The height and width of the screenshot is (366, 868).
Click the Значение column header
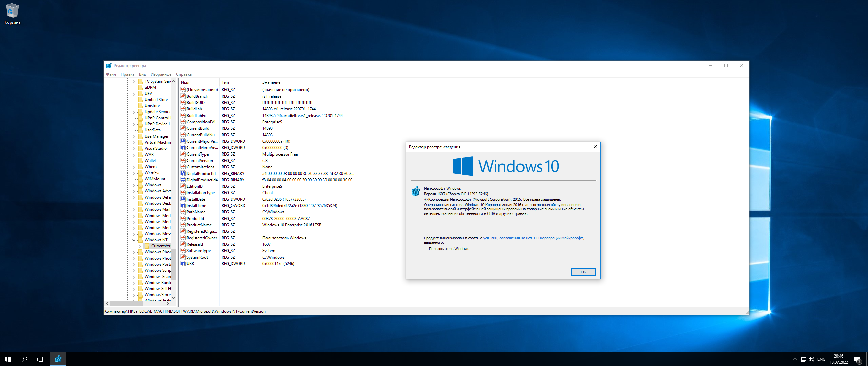(309, 82)
